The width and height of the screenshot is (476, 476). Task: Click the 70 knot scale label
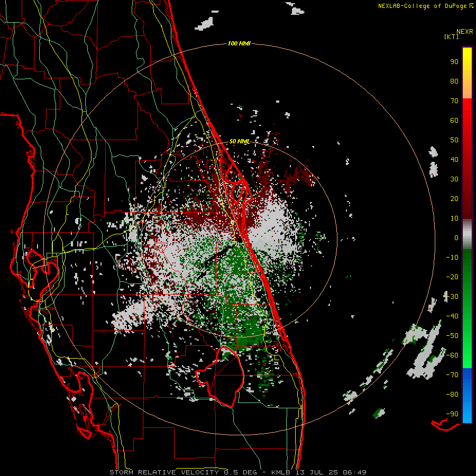tap(454, 101)
